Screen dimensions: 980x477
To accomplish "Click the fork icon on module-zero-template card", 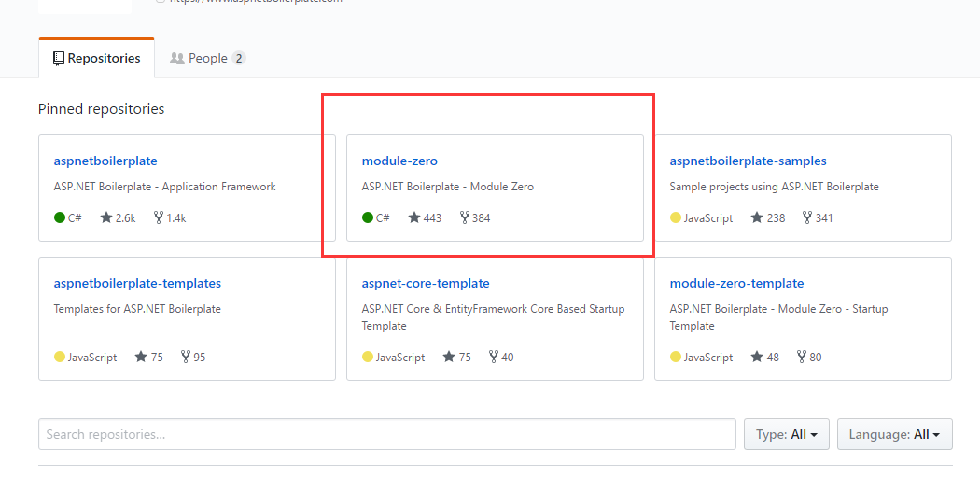I will pyautogui.click(x=802, y=357).
